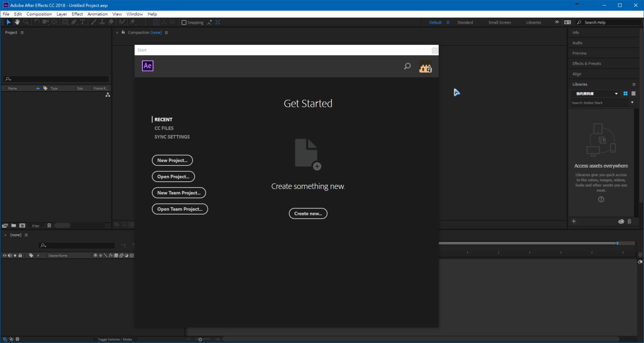Click the Create new folder icon

pyautogui.click(x=14, y=226)
